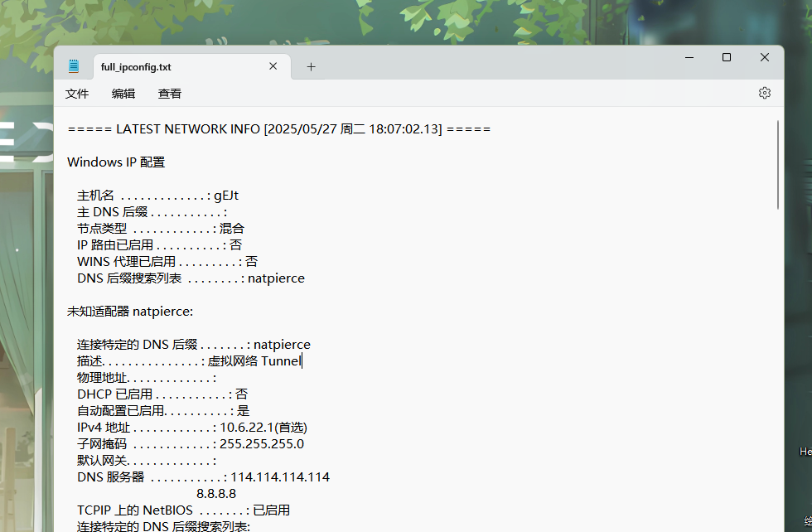Click the 主 DNS 后缀 line
The image size is (812, 532).
tap(152, 212)
